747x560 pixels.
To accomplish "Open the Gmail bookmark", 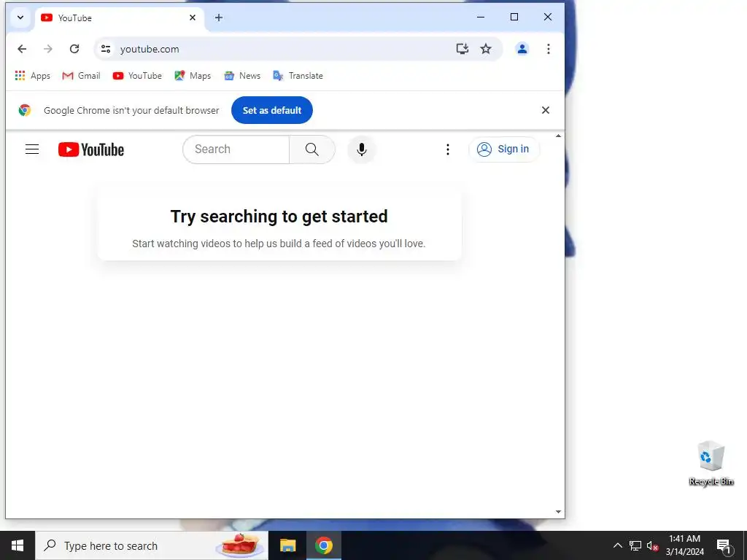I will 81,76.
